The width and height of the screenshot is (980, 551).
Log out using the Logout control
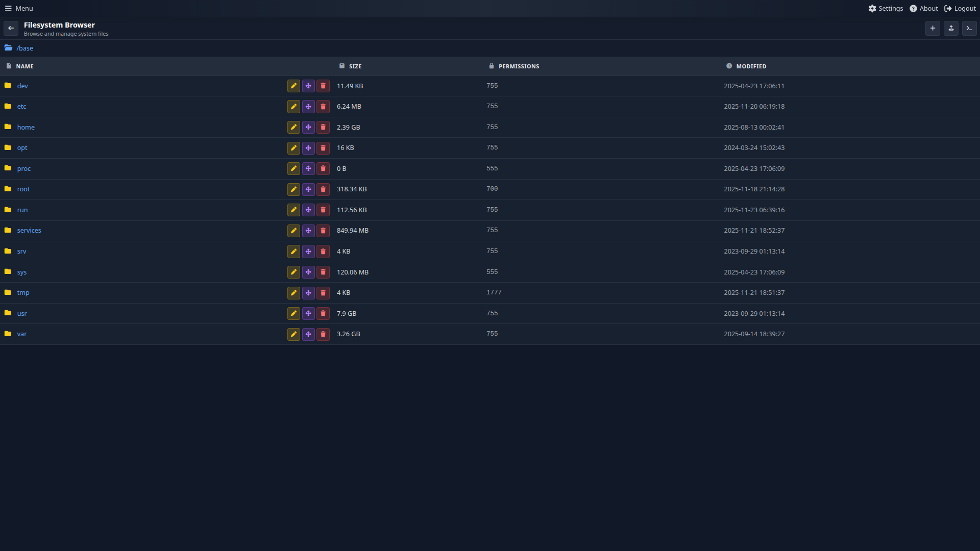coord(959,8)
